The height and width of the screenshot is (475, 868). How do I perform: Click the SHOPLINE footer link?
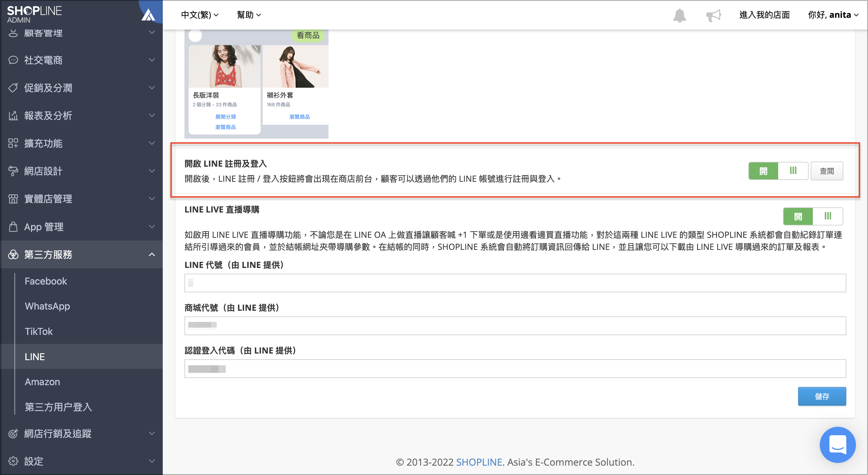[x=479, y=462]
